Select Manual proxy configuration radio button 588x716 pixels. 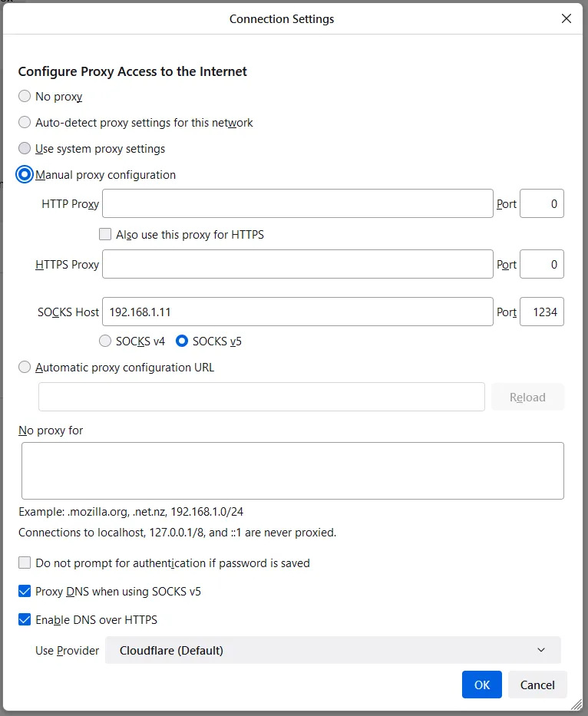click(x=25, y=174)
